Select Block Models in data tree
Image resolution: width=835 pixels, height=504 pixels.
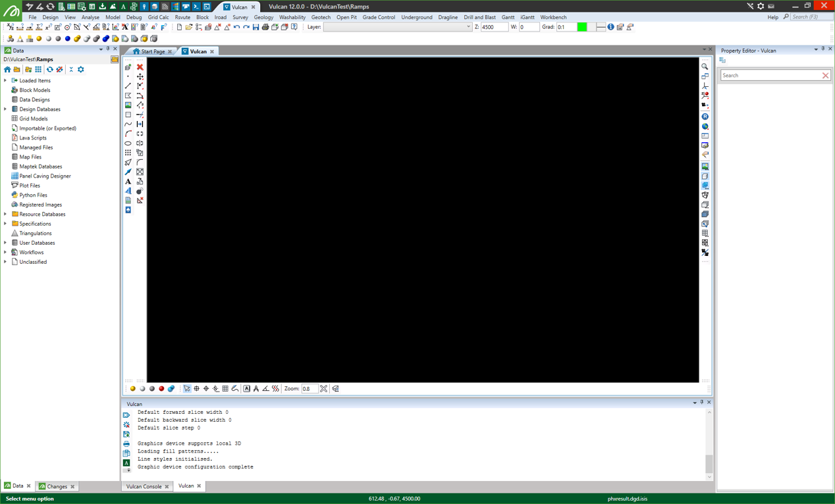click(x=35, y=90)
